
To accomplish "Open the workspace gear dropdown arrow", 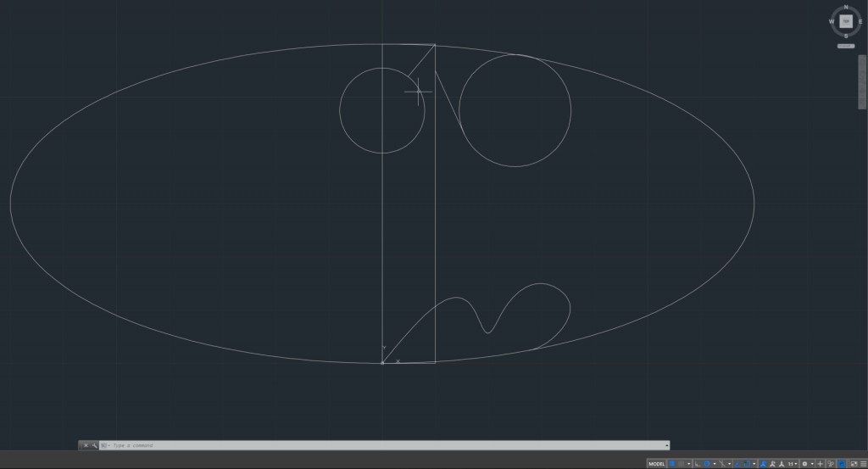I will 812,463.
